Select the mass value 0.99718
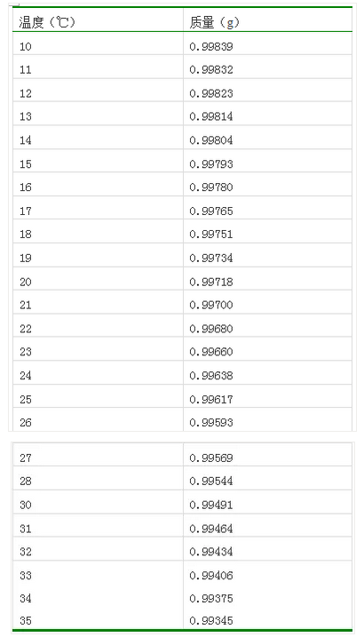 [211, 282]
